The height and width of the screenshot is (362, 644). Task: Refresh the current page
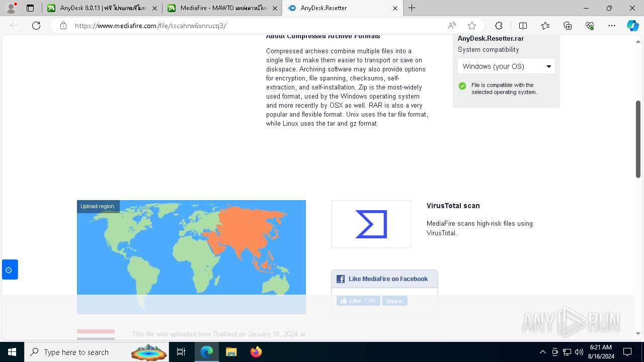(x=36, y=26)
